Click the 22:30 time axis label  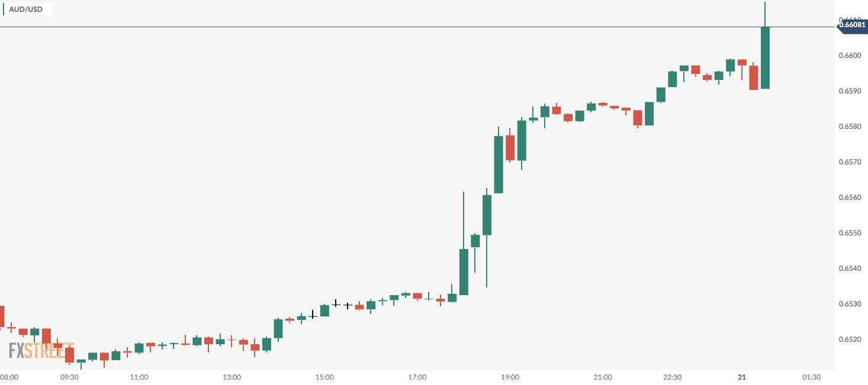pos(672,377)
